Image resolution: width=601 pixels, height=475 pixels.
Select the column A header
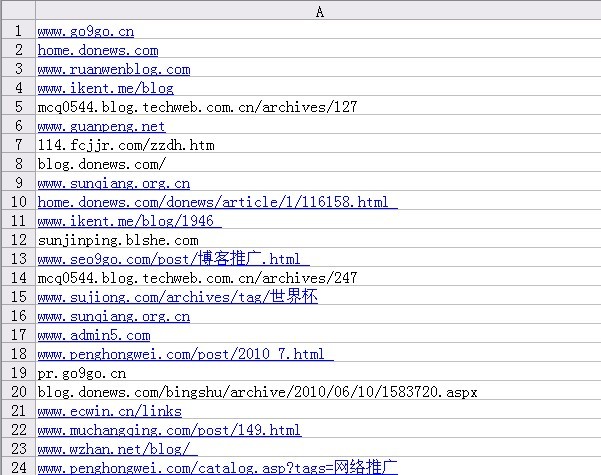pyautogui.click(x=319, y=10)
